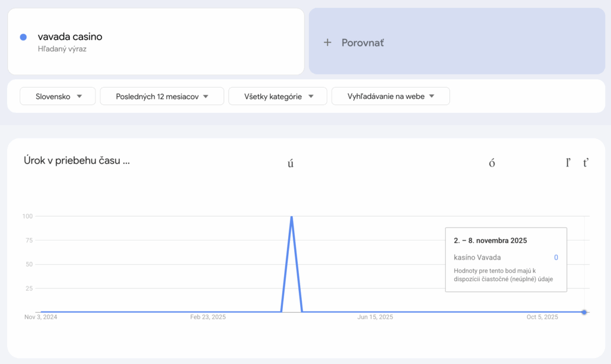
Task: Click the highlighted end data point on chart
Action: pyautogui.click(x=584, y=312)
